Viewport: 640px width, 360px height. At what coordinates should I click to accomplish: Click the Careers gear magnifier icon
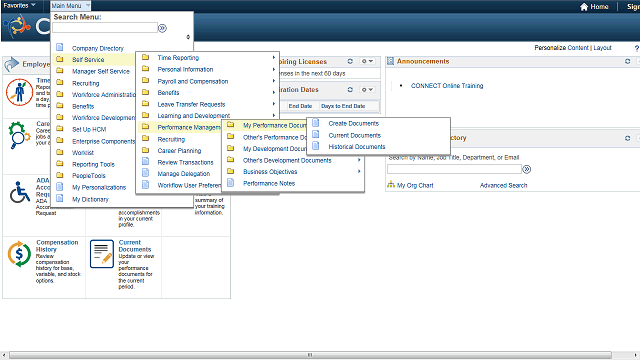coord(19,135)
